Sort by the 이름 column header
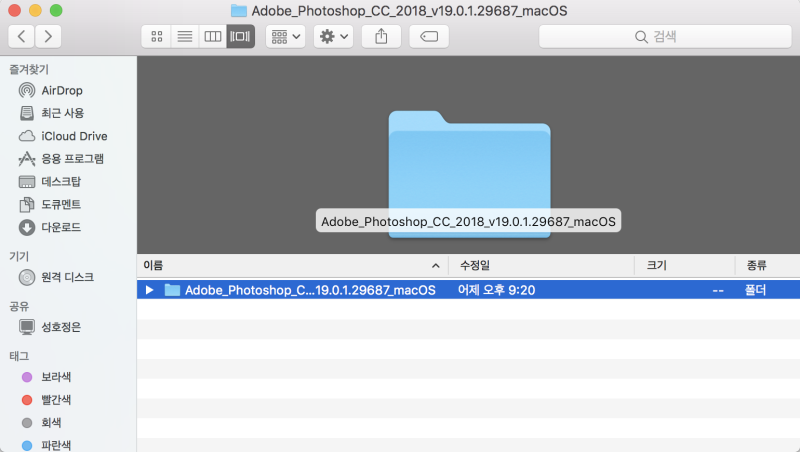Viewport: 800px width, 452px height. click(x=292, y=265)
